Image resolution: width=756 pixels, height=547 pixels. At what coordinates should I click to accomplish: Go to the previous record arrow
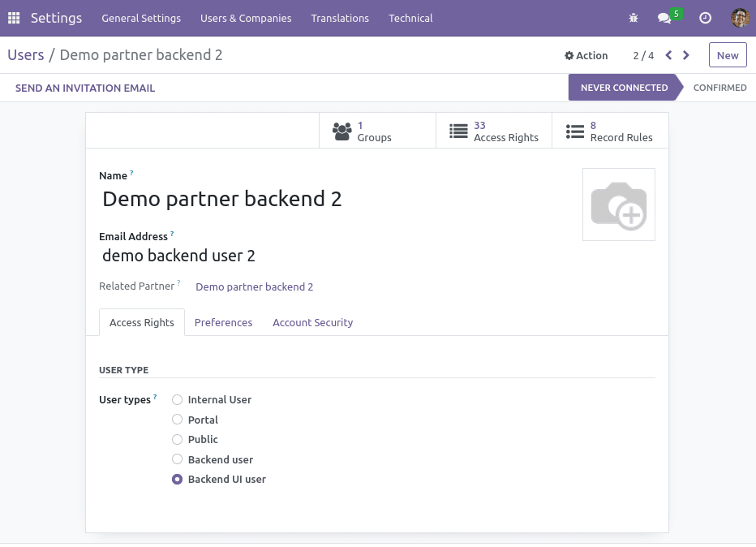(668, 55)
